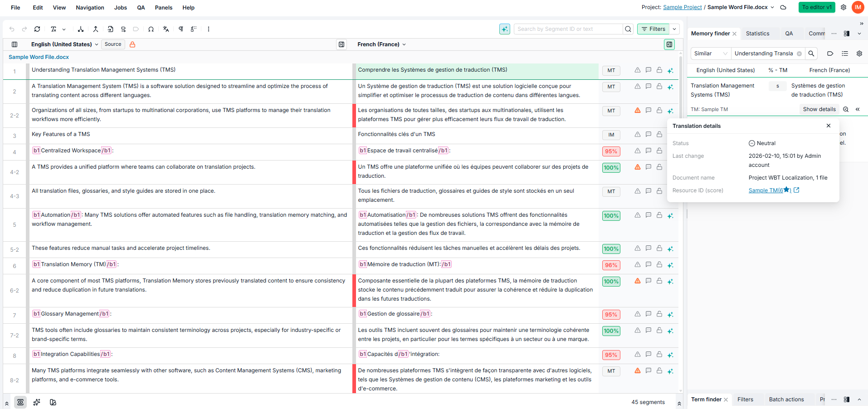Screen dimensions: 868x409
Task: Open the comment icon for segment 1
Action: click(649, 70)
